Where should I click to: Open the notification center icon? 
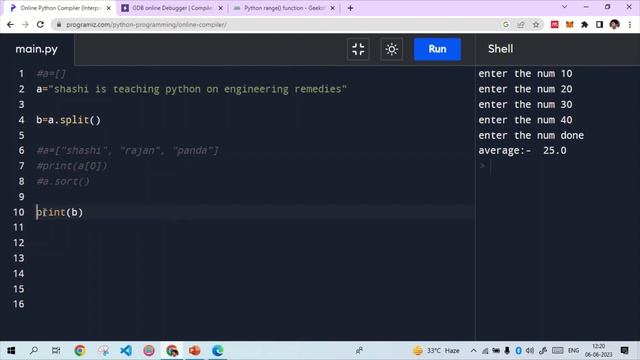(x=624, y=351)
